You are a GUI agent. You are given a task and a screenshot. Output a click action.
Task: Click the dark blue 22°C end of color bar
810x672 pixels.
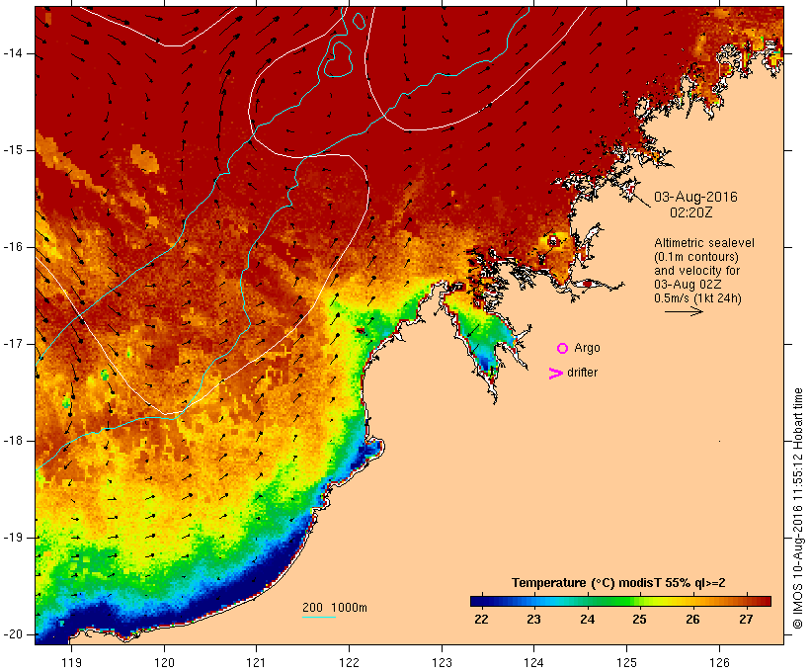[x=478, y=601]
